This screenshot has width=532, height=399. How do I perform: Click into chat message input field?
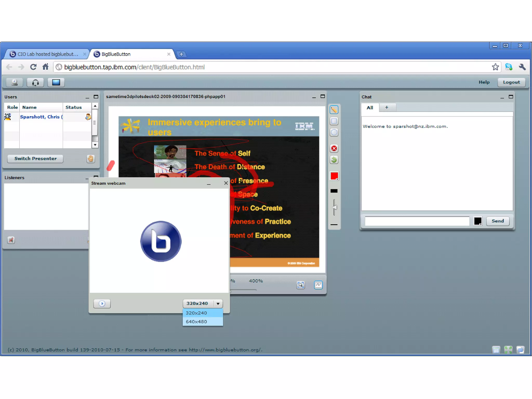417,221
